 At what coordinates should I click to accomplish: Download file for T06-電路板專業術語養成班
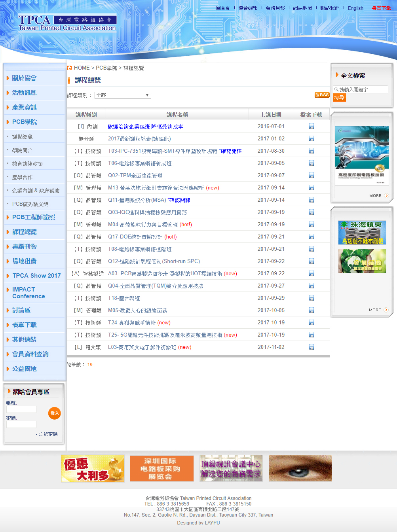pos(312,163)
